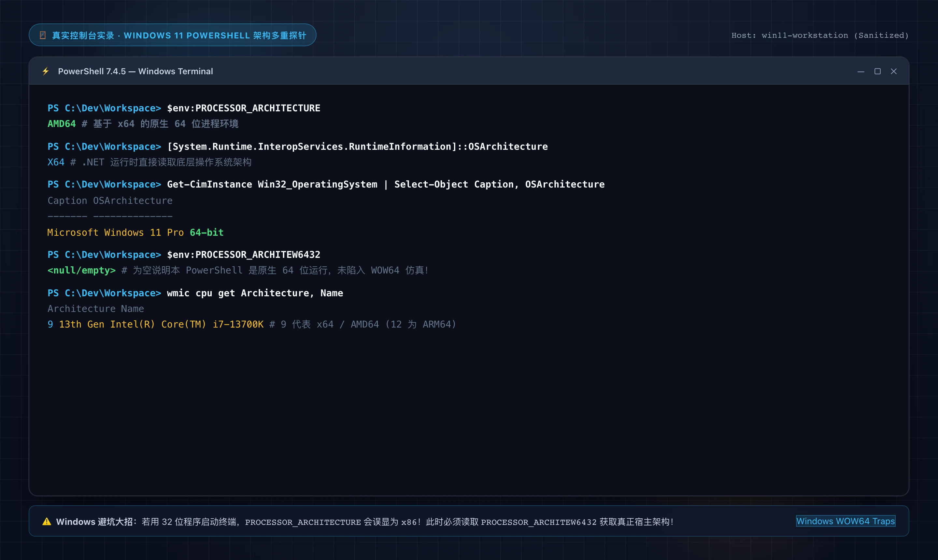
Task: Click the wmic cpu get Architecture command
Action: 255,293
